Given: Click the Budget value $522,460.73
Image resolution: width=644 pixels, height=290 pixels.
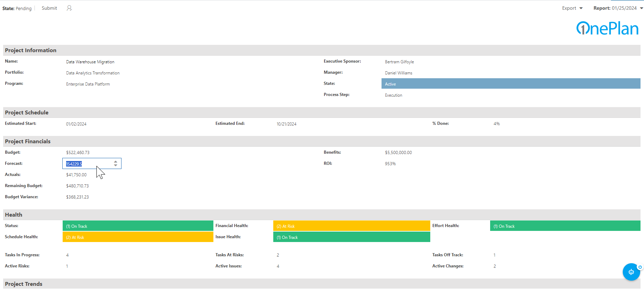Looking at the screenshot, I should [78, 153].
